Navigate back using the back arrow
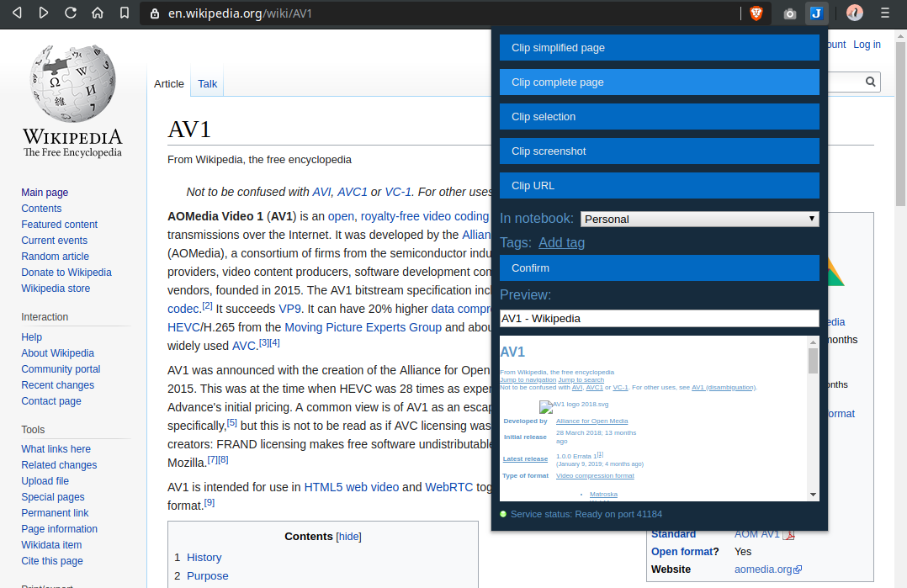Screen dimensions: 907x588 [x=17, y=13]
